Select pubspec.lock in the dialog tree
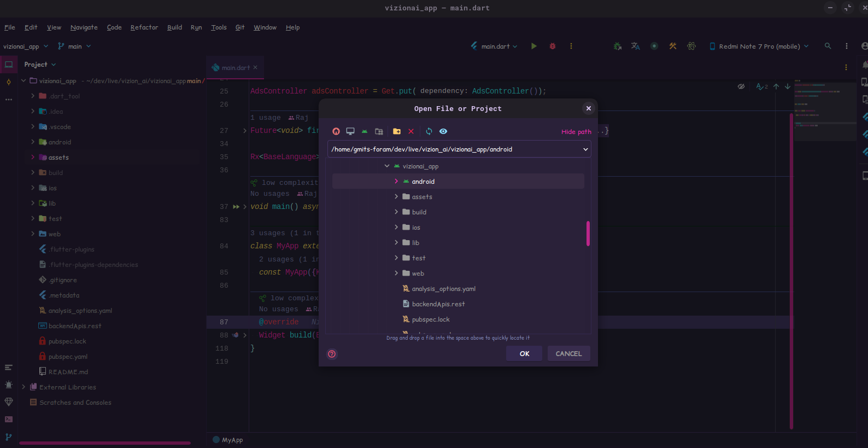The image size is (868, 448). (431, 319)
